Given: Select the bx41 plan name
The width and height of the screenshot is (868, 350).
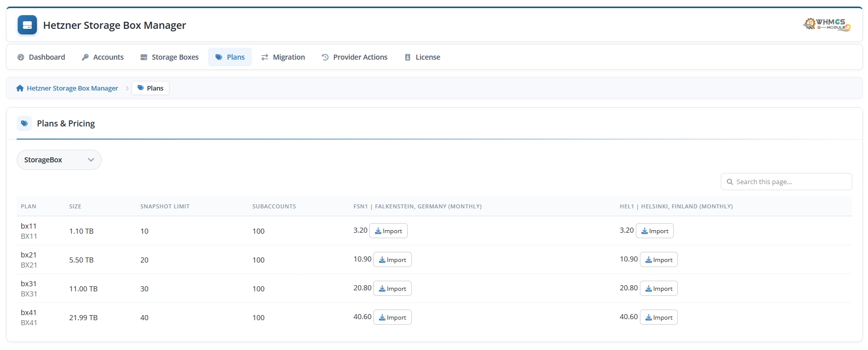Looking at the screenshot, I should (29, 313).
